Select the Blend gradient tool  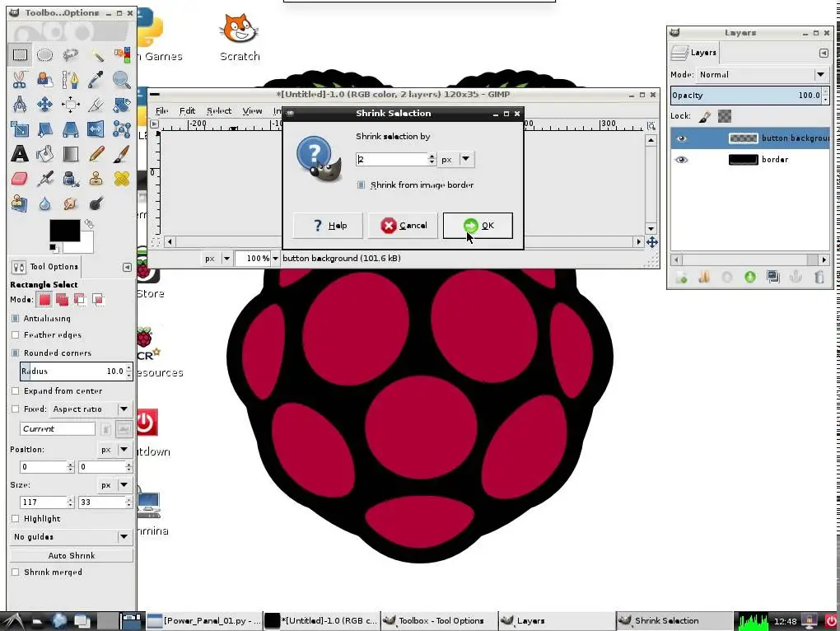[71, 154]
